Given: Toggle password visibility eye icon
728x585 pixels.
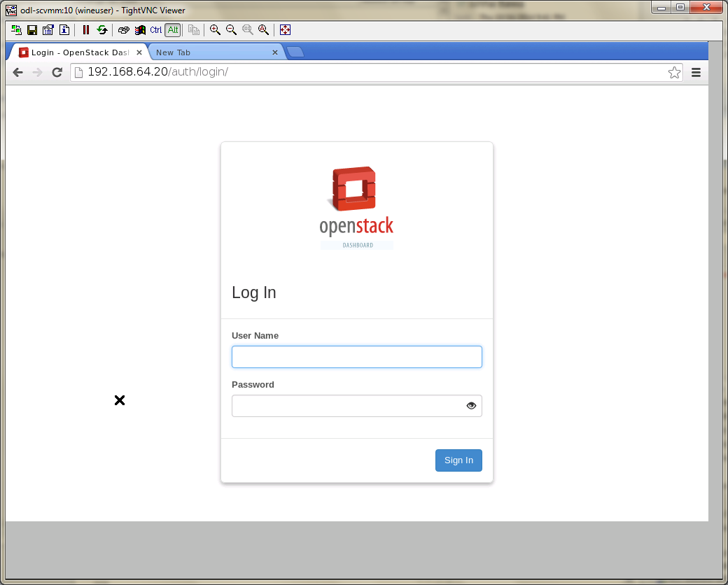Looking at the screenshot, I should (x=471, y=407).
